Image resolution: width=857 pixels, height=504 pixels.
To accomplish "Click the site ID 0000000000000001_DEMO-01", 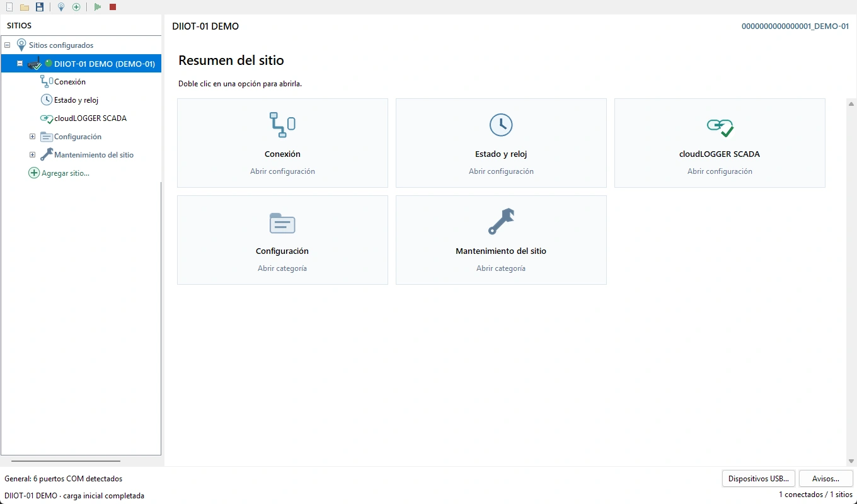I will click(795, 26).
